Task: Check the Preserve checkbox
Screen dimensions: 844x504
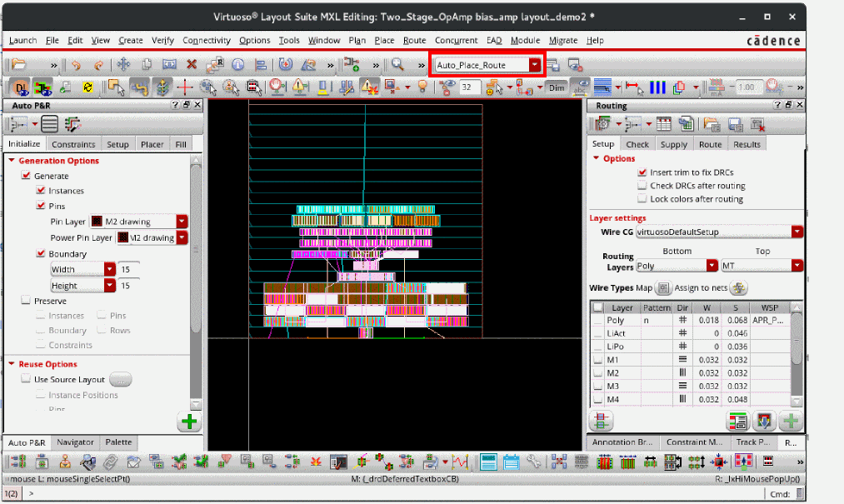Action: [x=26, y=301]
